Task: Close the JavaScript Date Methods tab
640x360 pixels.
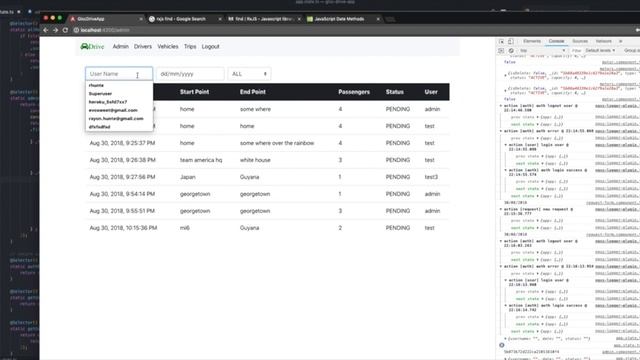Action: coord(378,19)
